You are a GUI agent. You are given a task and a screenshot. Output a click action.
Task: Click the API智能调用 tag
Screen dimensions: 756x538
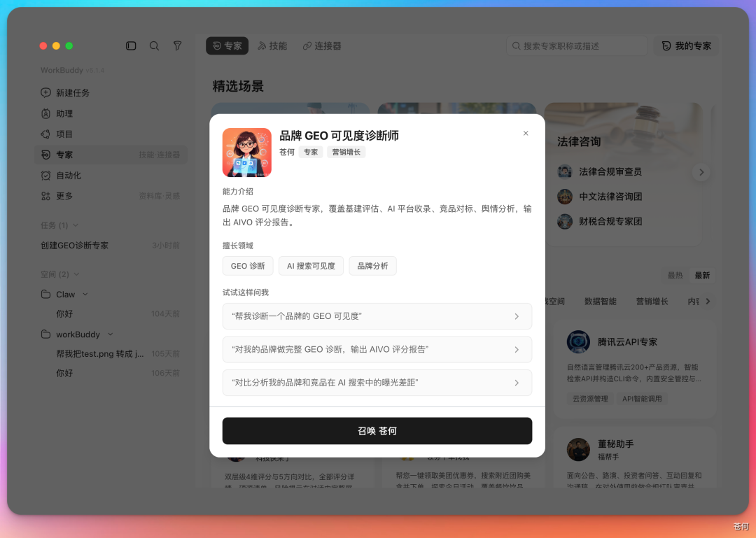pyautogui.click(x=642, y=399)
